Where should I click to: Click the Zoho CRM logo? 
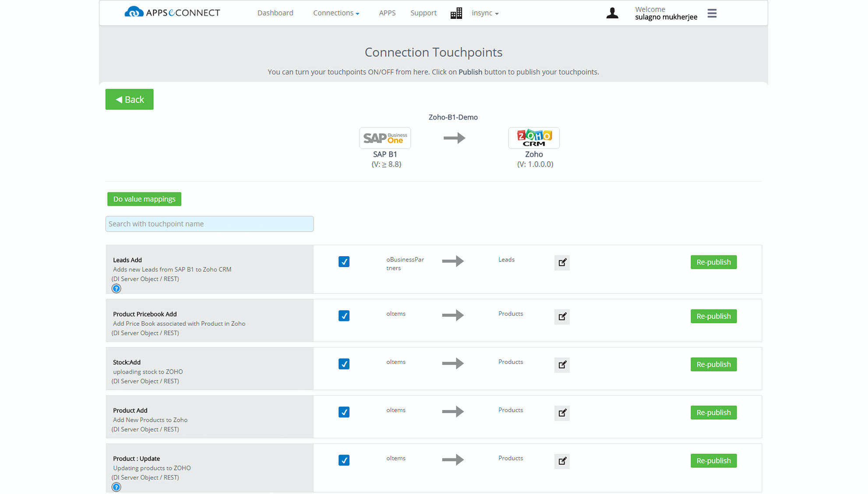[x=534, y=138]
